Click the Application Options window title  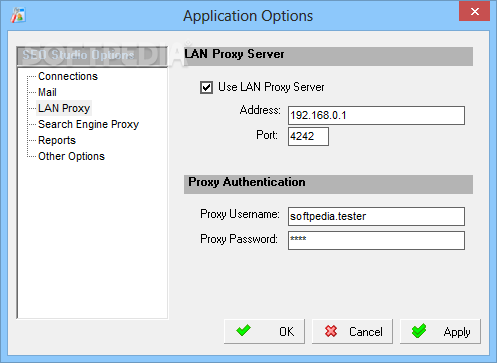248,16
